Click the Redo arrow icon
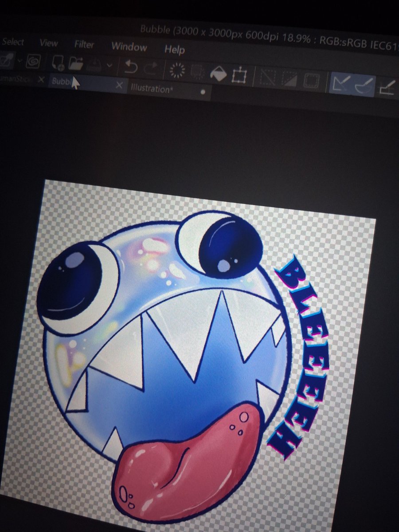 point(151,68)
